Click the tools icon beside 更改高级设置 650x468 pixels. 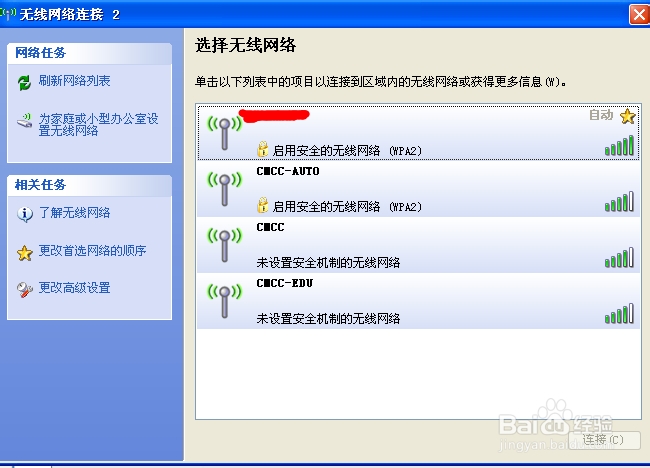pyautogui.click(x=24, y=290)
